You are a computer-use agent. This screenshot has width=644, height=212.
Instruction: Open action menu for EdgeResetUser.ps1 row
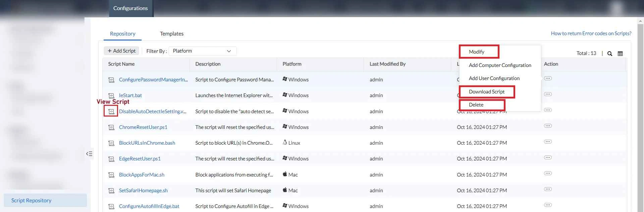pos(548,157)
